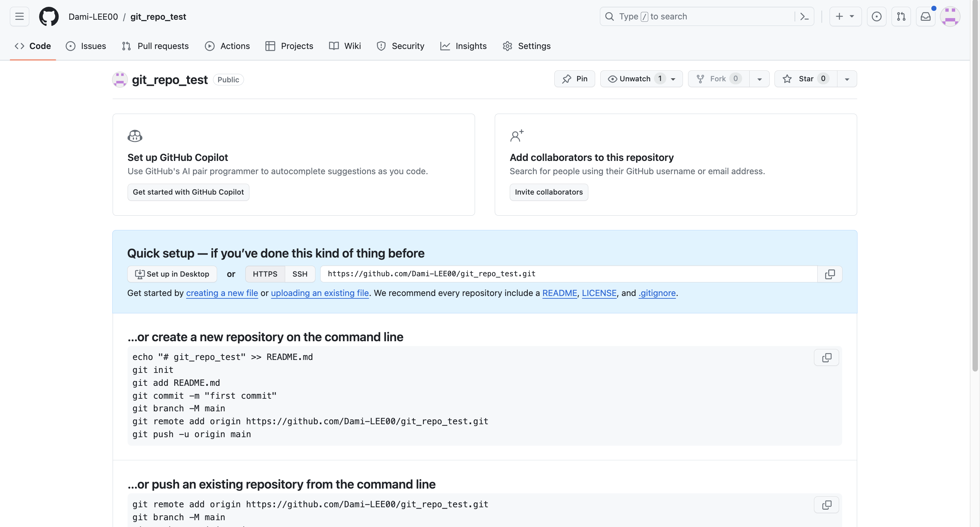Expand the fork options dropdown arrow
Viewport: 980px width, 527px height.
(759, 79)
